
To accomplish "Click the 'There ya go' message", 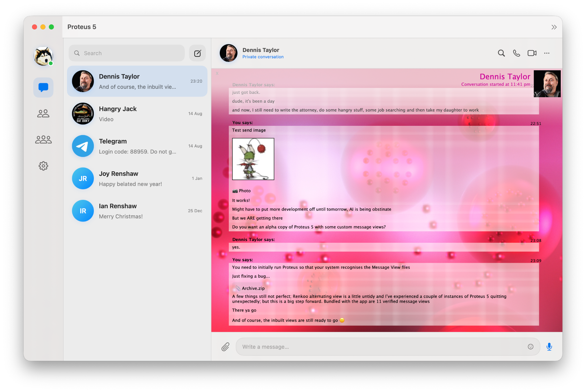I will pos(244,310).
